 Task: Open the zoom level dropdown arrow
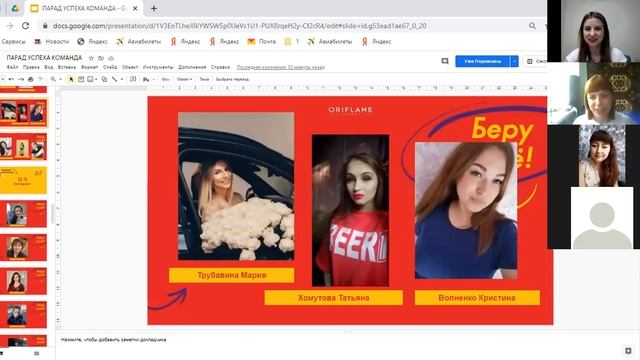60,79
